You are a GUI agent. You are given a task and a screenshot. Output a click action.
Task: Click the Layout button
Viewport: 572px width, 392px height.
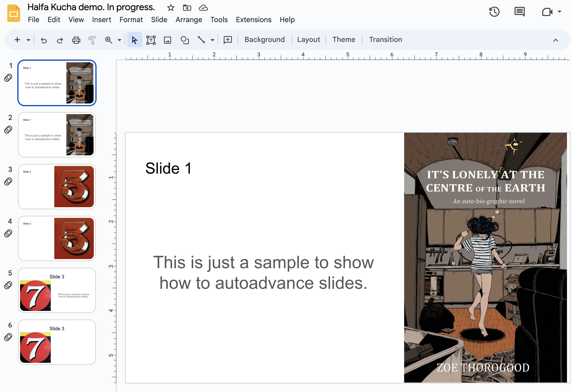[309, 39]
